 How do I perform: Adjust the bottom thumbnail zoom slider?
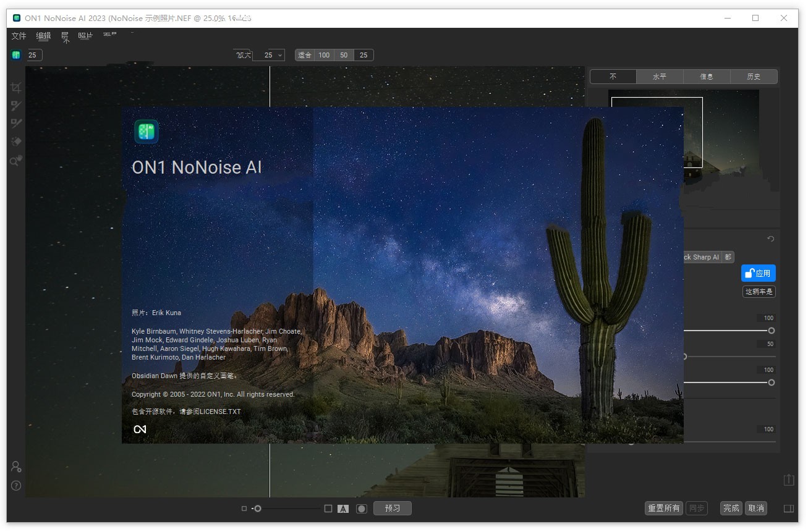[258, 509]
